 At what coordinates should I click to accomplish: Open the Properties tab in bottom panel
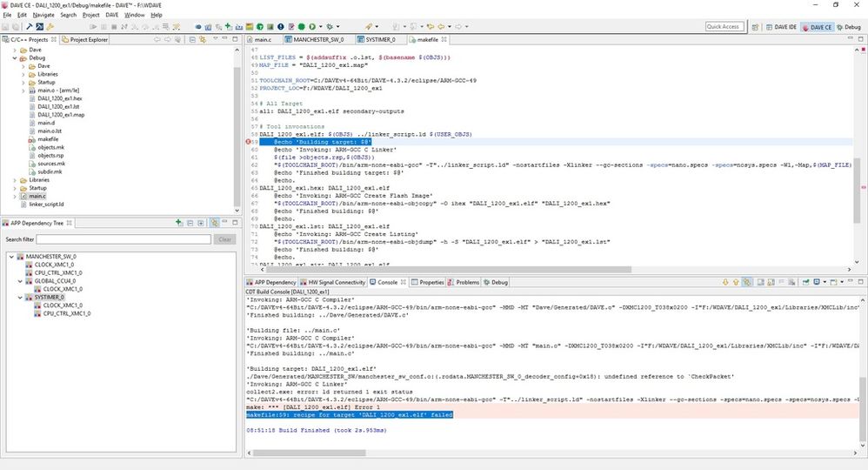click(427, 282)
